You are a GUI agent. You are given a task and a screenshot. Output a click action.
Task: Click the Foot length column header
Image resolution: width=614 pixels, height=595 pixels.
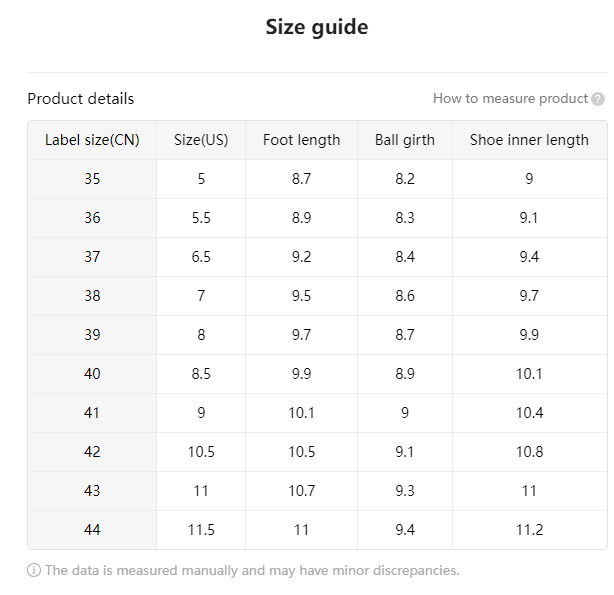[302, 140]
